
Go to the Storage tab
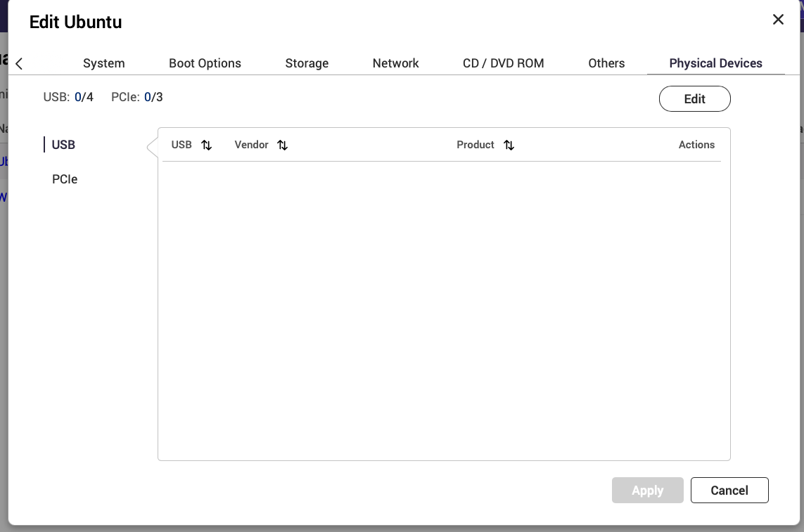click(x=307, y=63)
